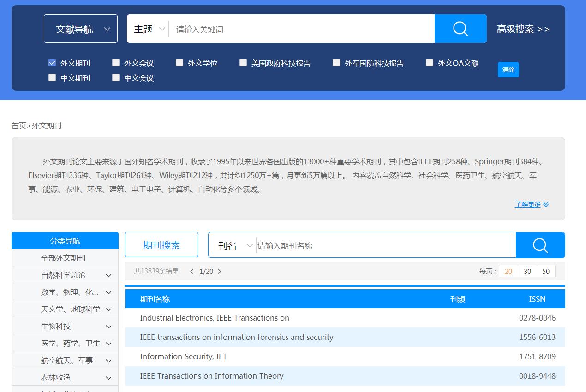
Task: Uncheck the 外文期刊 checkbox
Action: [52, 63]
